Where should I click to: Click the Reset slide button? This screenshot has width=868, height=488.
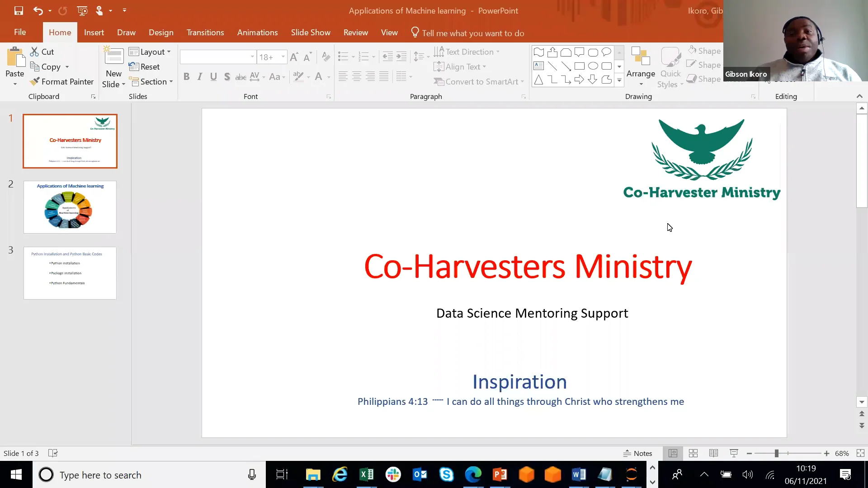coord(144,67)
